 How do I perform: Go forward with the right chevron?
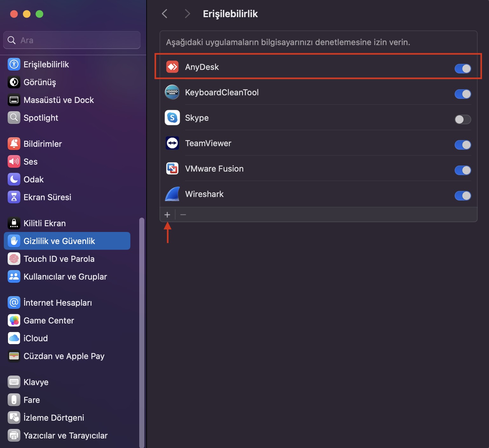click(187, 14)
